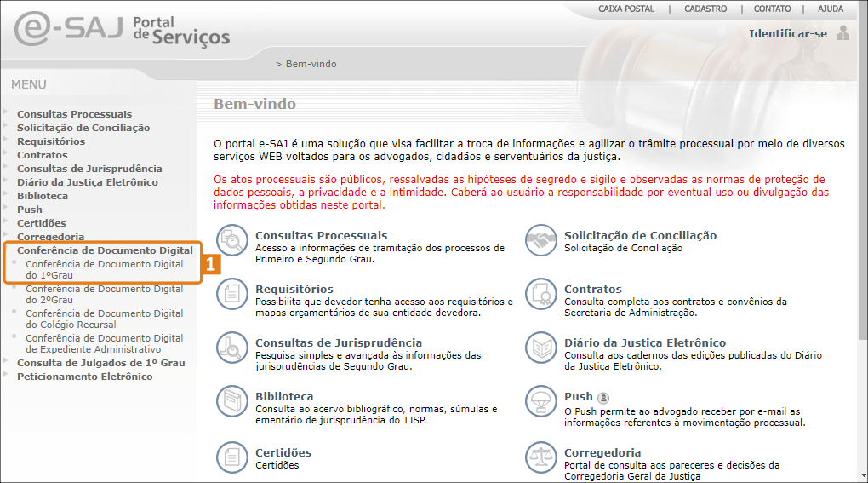This screenshot has height=483, width=868.
Task: Expand Consultas Processuais in side menu
Action: click(74, 114)
